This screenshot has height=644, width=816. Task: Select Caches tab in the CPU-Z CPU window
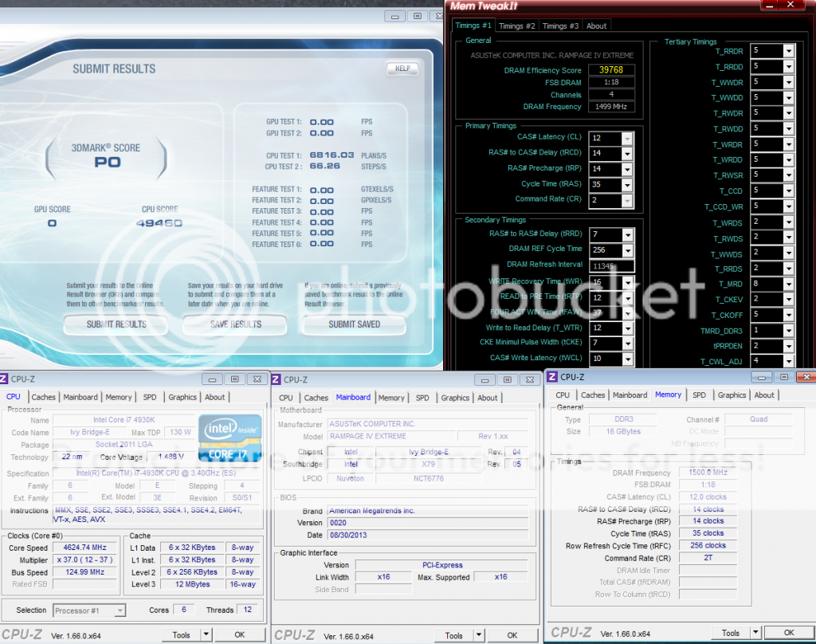pyautogui.click(x=44, y=397)
